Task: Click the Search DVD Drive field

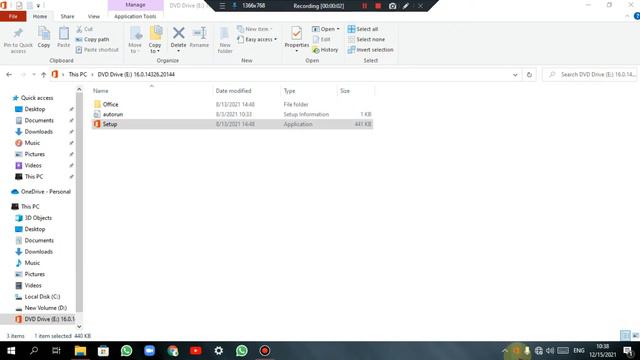Action: click(590, 75)
